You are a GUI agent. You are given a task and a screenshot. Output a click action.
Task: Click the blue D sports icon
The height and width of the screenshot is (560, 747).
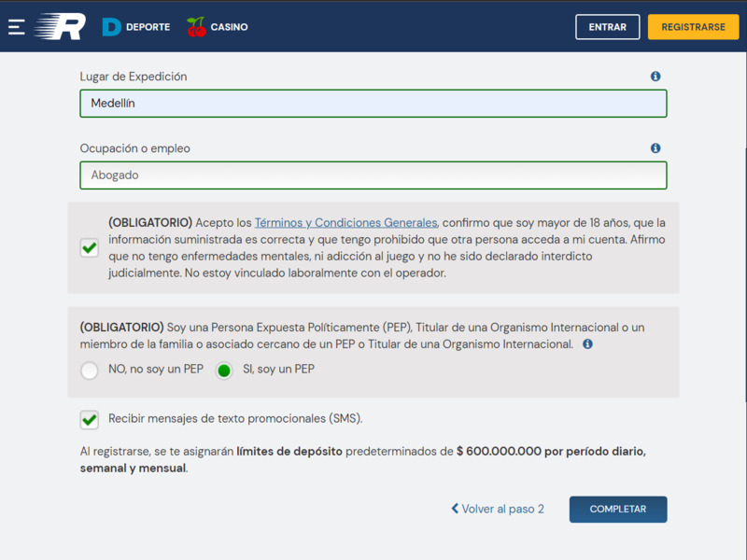click(x=111, y=27)
